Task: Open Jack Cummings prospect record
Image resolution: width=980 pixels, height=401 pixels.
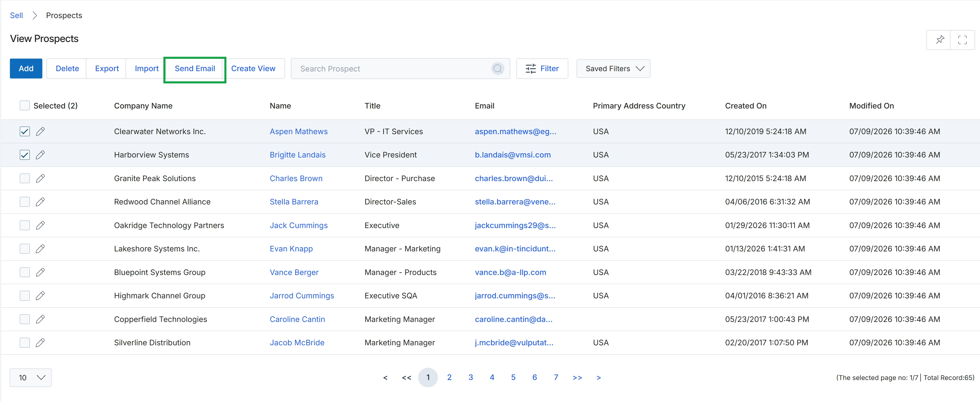Action: [298, 225]
